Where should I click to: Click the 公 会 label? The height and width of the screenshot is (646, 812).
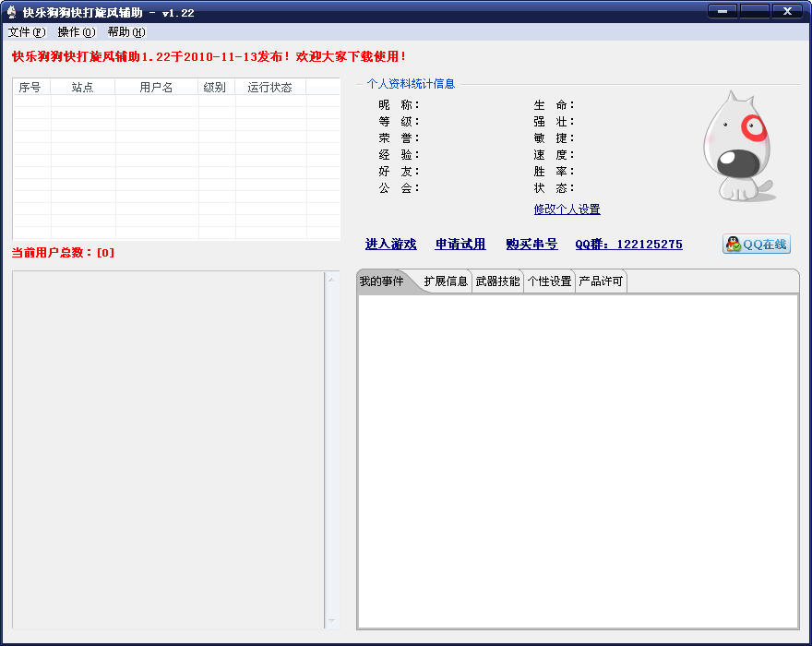399,188
